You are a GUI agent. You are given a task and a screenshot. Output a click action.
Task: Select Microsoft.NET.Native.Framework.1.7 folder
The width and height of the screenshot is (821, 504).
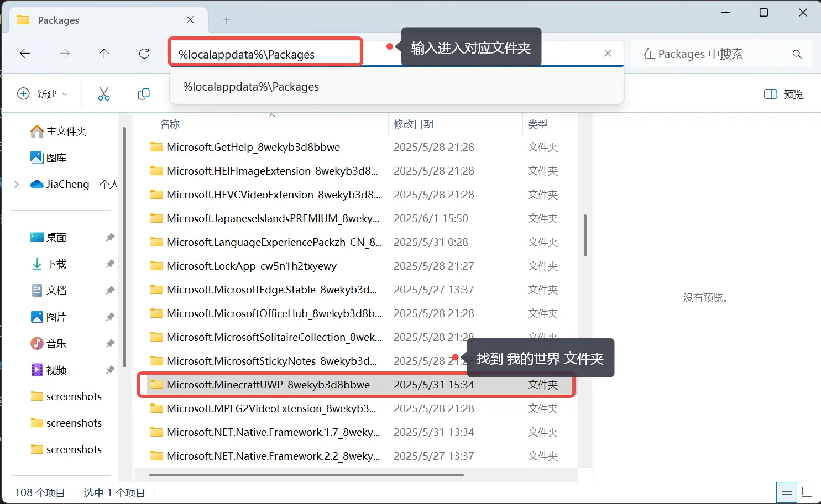362,432
